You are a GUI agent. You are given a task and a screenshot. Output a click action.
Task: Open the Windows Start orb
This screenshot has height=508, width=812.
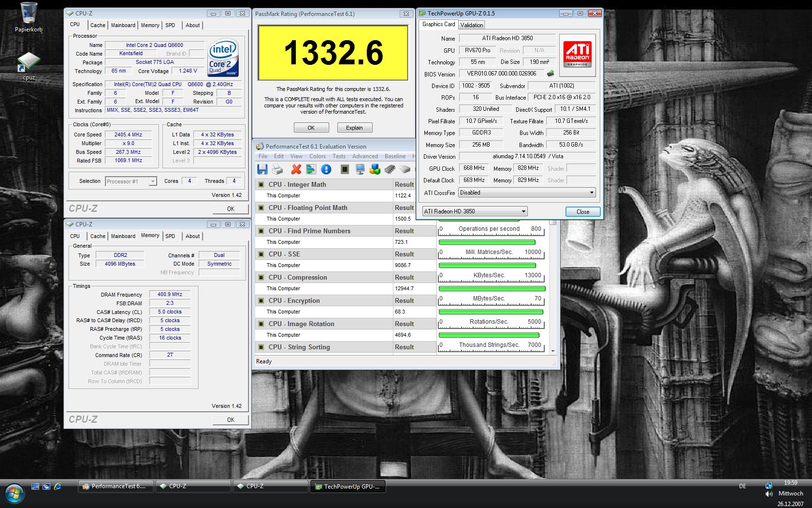click(14, 493)
